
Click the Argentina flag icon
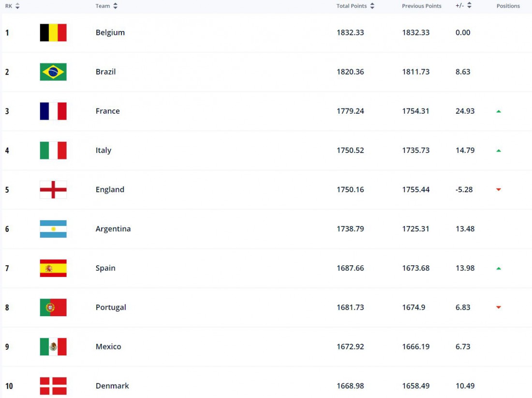pyautogui.click(x=53, y=229)
